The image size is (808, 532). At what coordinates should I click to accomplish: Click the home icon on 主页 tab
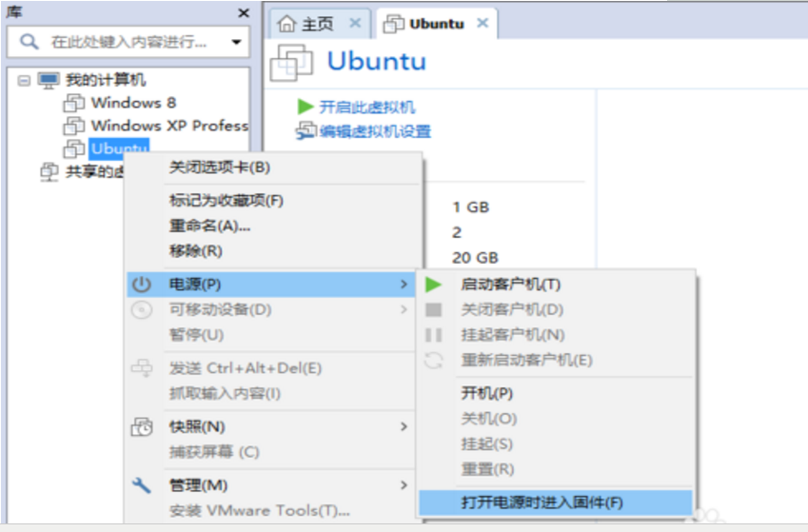(x=286, y=24)
